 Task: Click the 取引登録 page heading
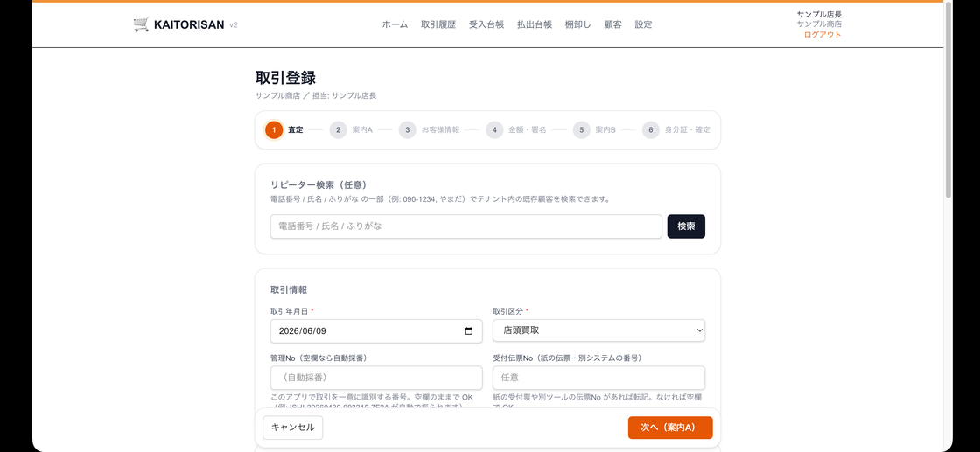pos(285,78)
